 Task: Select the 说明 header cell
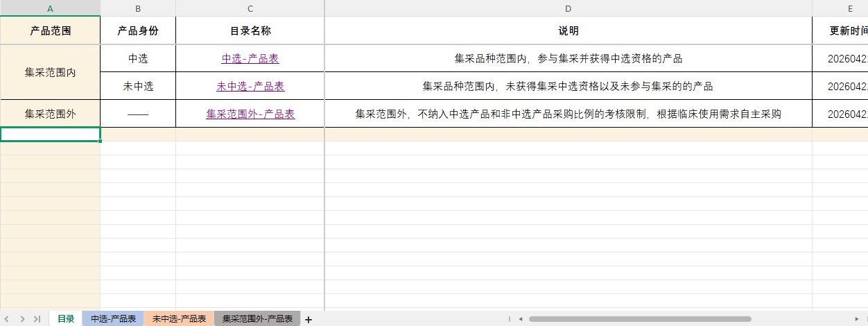pyautogui.click(x=568, y=31)
